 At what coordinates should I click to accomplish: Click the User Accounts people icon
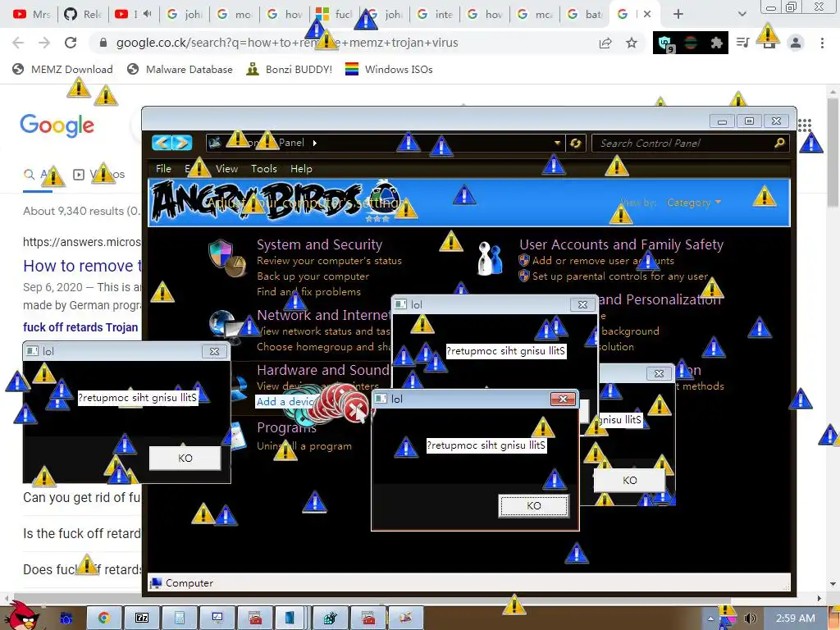click(x=491, y=258)
